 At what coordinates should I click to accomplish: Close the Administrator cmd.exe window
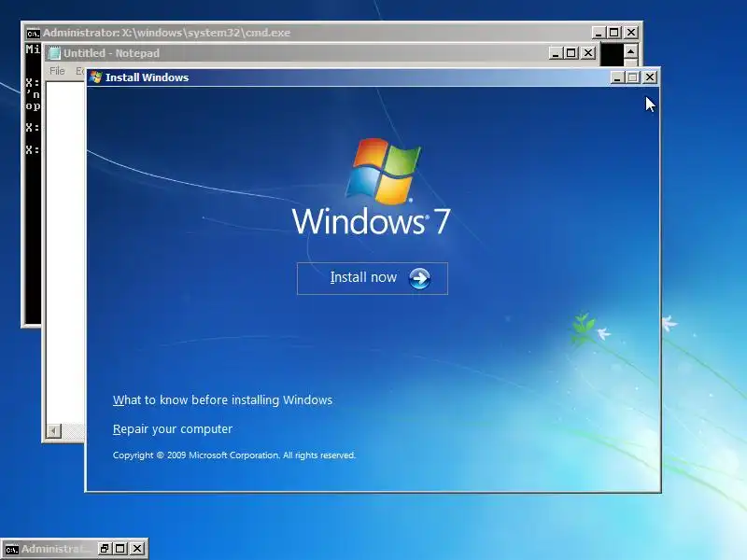click(631, 33)
